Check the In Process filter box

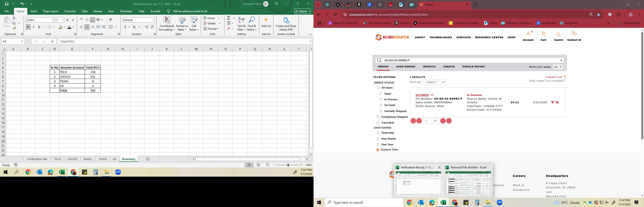coord(381,100)
